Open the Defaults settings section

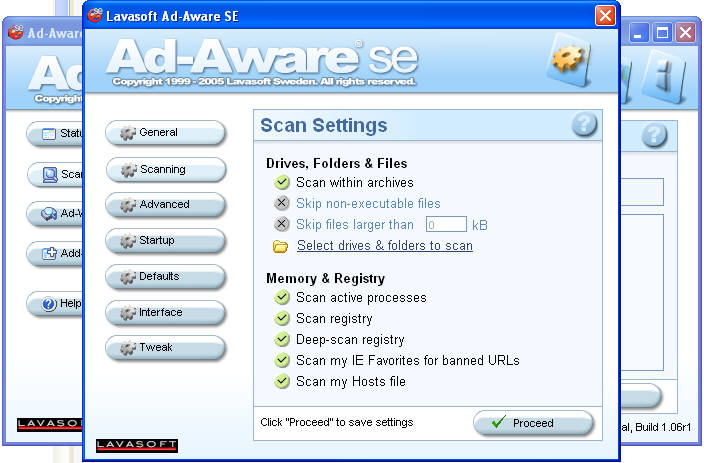point(165,276)
